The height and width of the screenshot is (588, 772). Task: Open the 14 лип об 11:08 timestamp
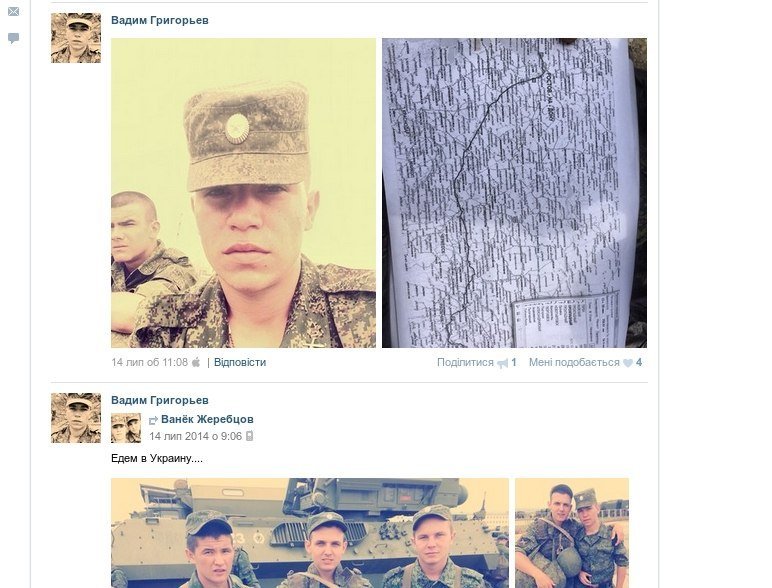(x=150, y=362)
